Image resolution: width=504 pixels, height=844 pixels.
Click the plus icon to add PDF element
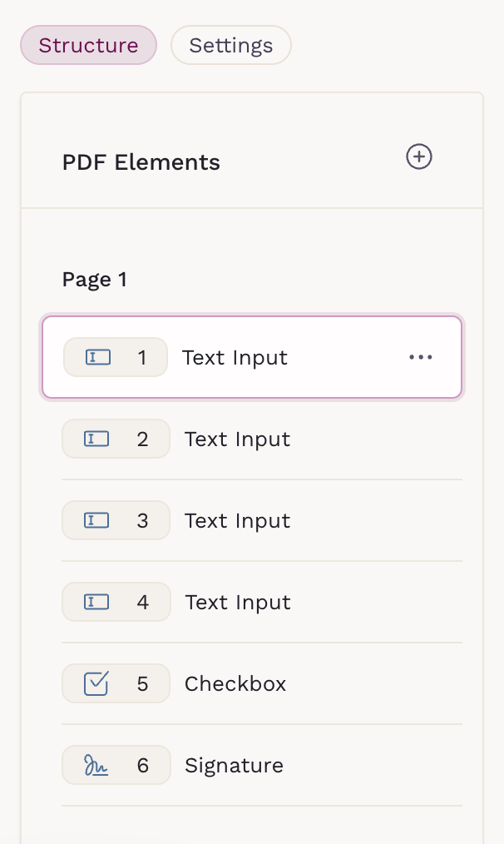418,157
